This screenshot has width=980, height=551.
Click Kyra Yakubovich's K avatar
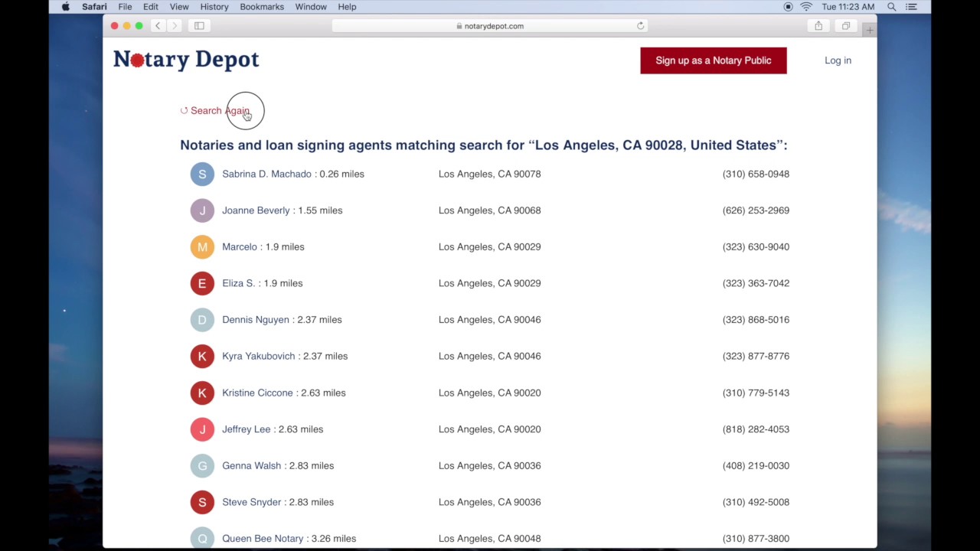pyautogui.click(x=202, y=356)
